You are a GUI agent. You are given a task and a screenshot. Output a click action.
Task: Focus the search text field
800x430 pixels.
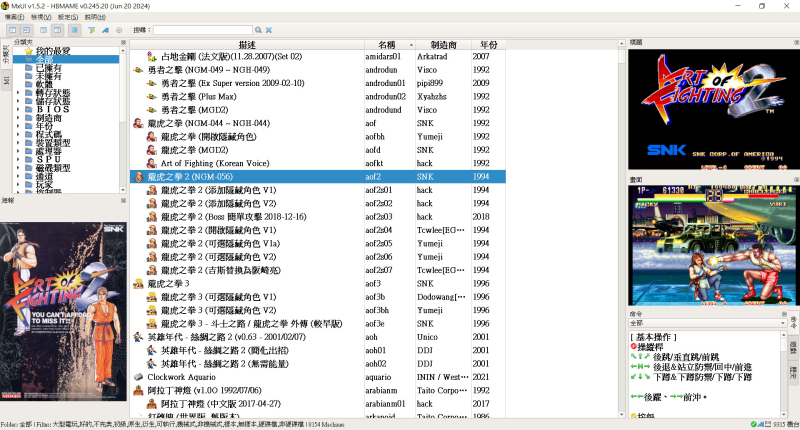click(x=203, y=30)
